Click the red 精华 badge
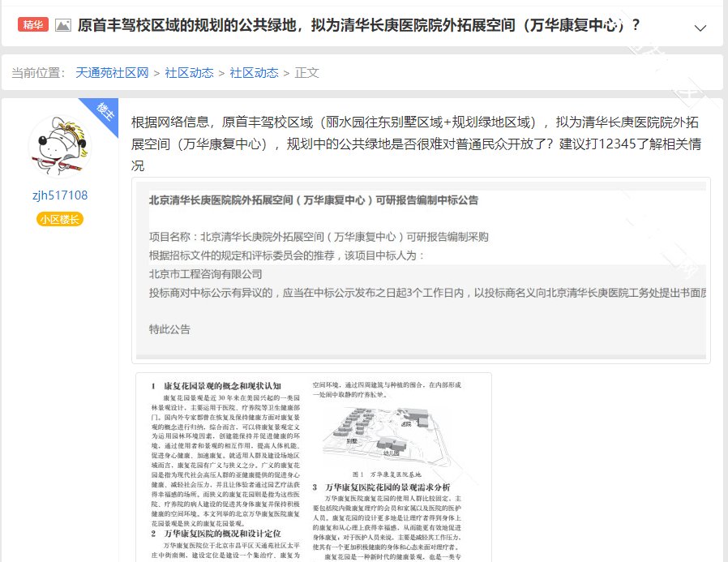This screenshot has height=562, width=728. 32,25
